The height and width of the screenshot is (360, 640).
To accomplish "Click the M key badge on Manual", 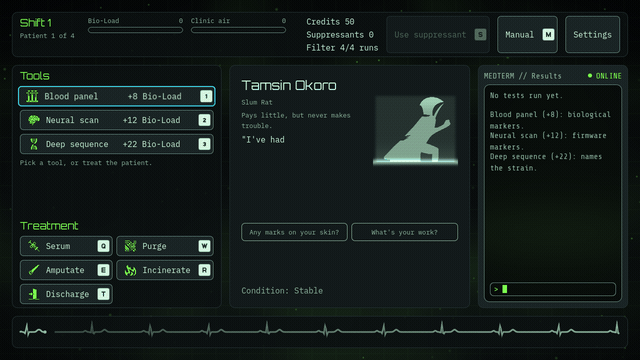I will pyautogui.click(x=548, y=35).
